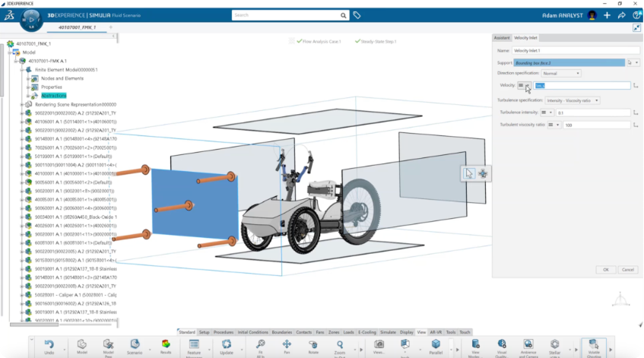The image size is (644, 358).
Task: Open View Modes in the toolbar
Action: point(476,344)
